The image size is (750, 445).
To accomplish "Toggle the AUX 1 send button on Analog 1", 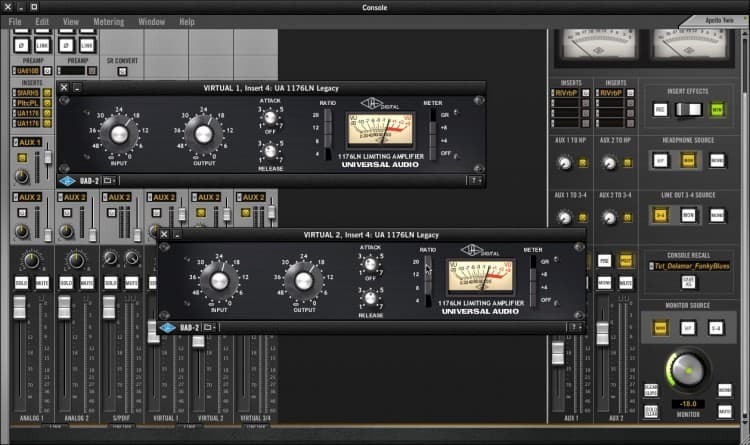I will tap(22, 157).
